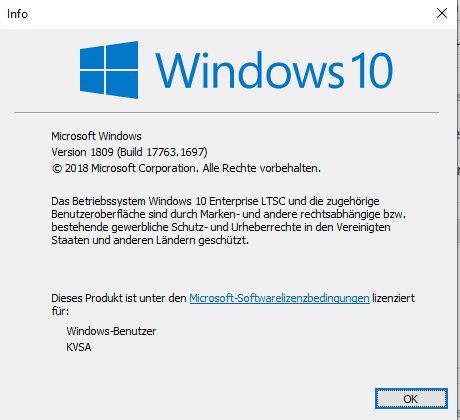
Task: Click empty title bar right of "Info"
Action: point(227,14)
